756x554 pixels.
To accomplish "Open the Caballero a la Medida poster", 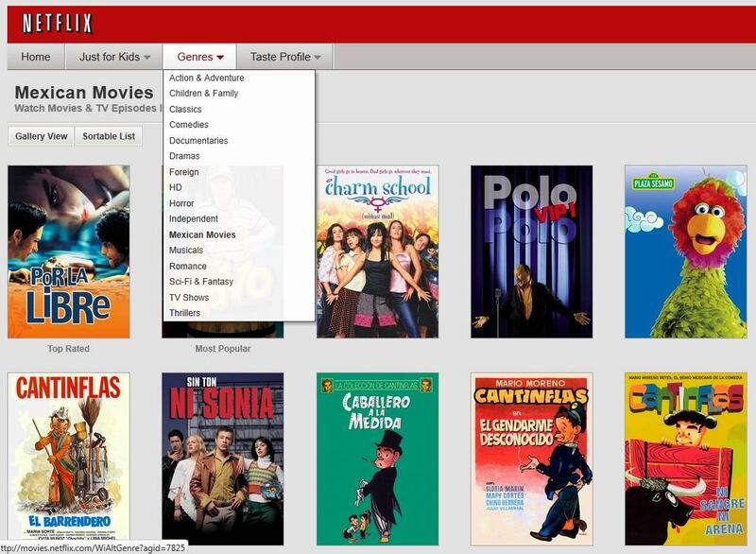I will click(377, 459).
